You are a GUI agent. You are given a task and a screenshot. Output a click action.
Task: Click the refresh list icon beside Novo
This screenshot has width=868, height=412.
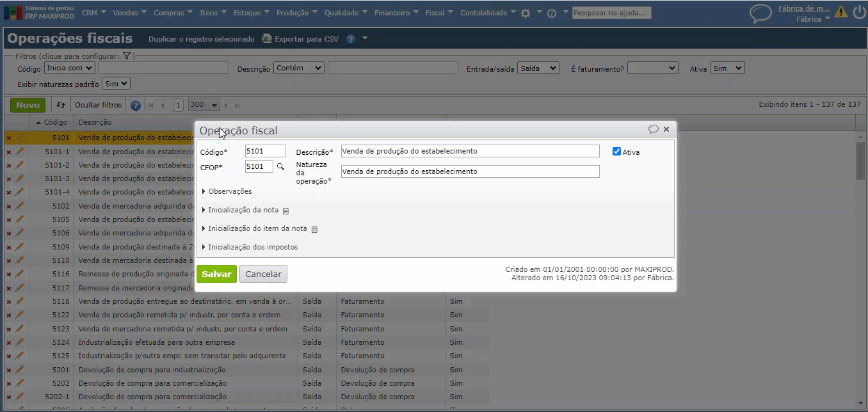[61, 105]
